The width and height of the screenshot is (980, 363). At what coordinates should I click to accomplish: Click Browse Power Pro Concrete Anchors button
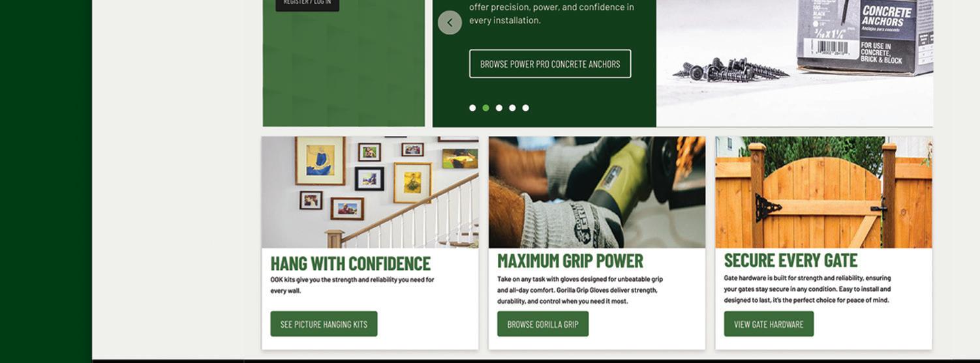pos(550,64)
